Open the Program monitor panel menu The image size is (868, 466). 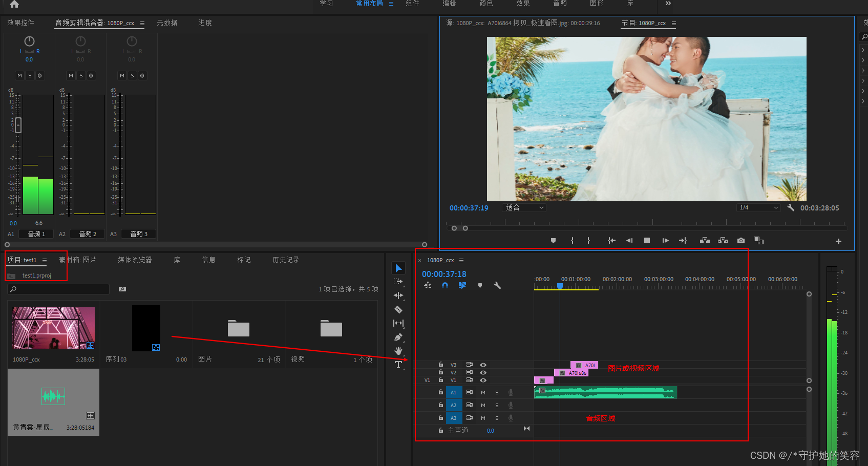(x=674, y=23)
